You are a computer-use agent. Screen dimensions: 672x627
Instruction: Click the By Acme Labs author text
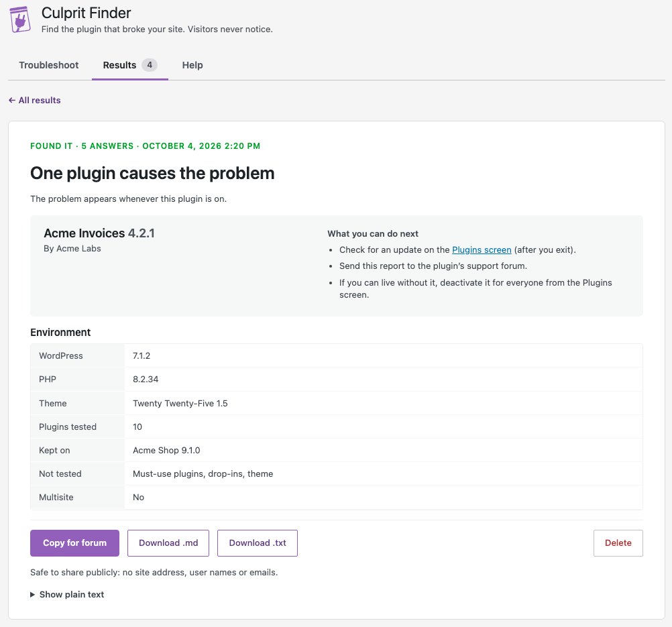coord(72,249)
